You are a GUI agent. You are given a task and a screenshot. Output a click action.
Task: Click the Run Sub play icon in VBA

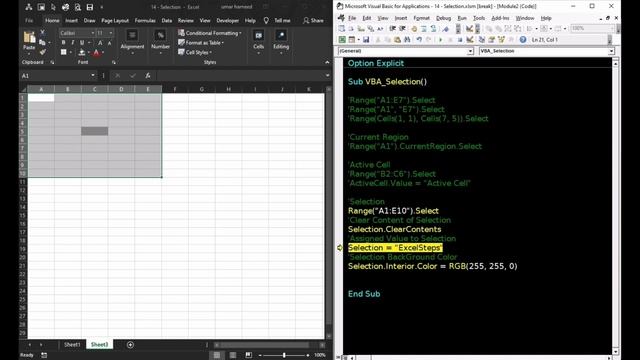coord(440,40)
